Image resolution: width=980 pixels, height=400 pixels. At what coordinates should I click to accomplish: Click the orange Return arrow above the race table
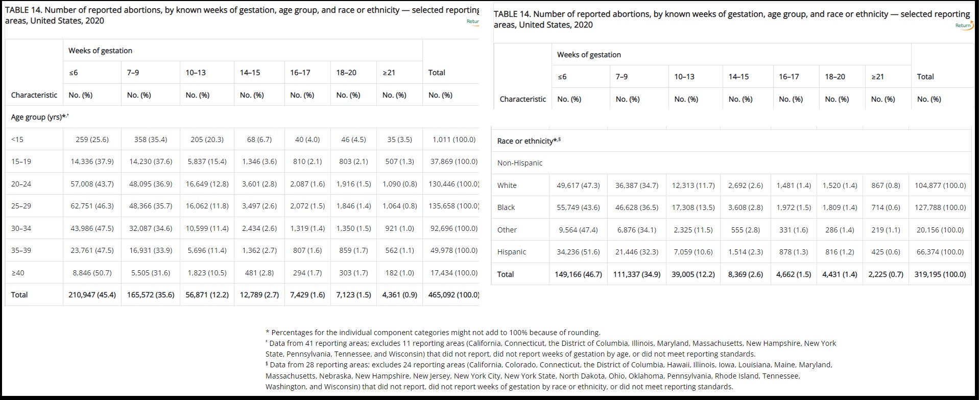(x=964, y=26)
